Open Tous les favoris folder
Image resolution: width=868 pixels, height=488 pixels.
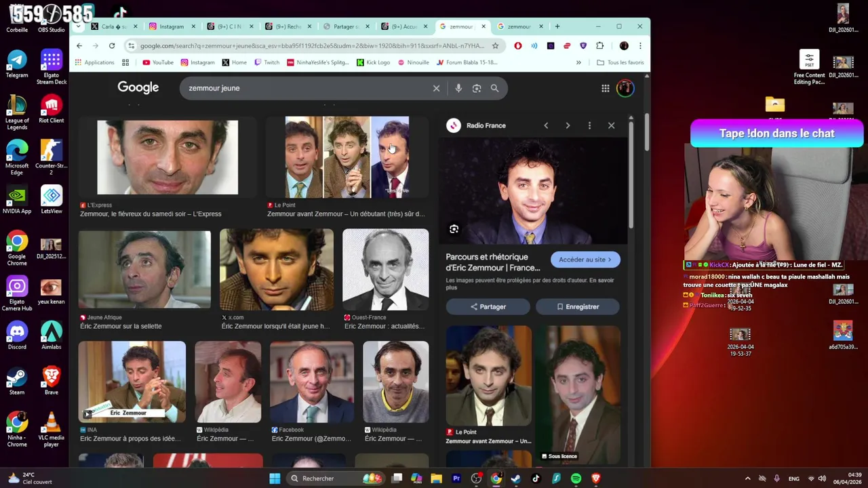coord(620,62)
